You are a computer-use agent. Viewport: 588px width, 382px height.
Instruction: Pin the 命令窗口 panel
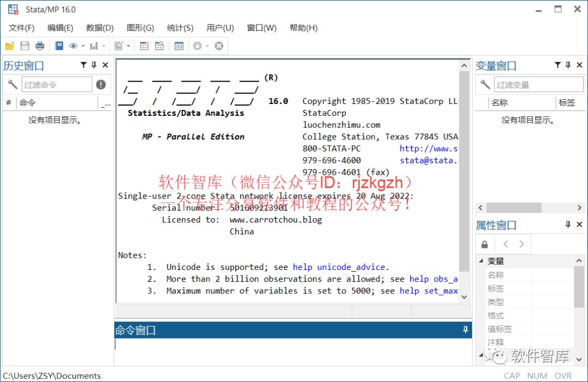point(465,330)
